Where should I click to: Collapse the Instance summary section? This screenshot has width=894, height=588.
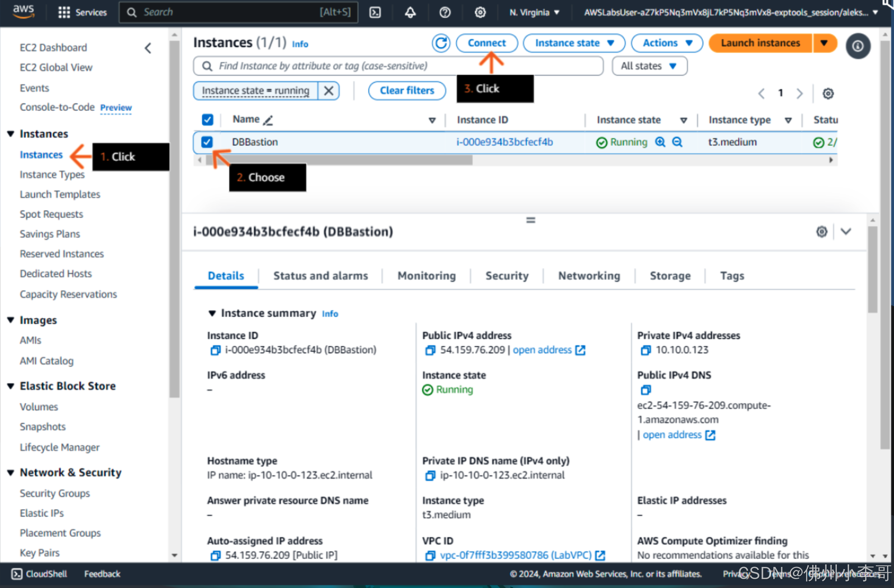(212, 313)
